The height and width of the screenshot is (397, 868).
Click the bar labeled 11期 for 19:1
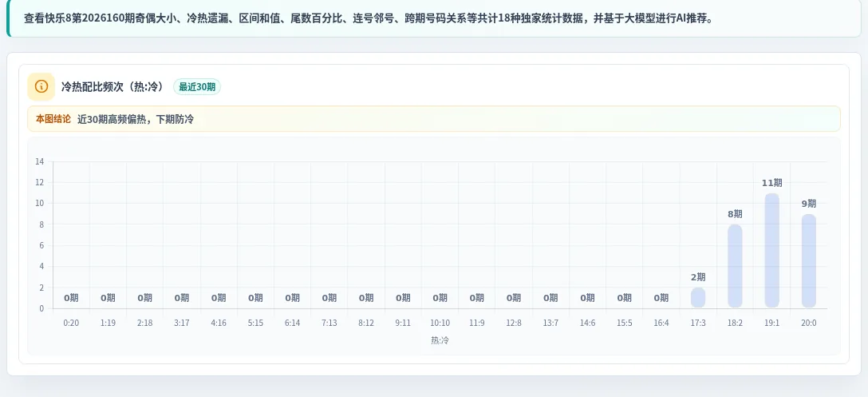click(x=771, y=250)
